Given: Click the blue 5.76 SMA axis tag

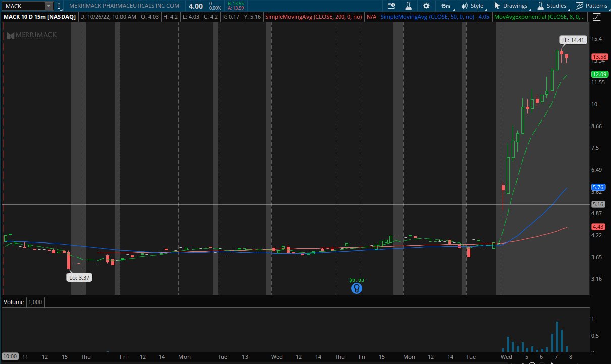Looking at the screenshot, I should pyautogui.click(x=598, y=187).
